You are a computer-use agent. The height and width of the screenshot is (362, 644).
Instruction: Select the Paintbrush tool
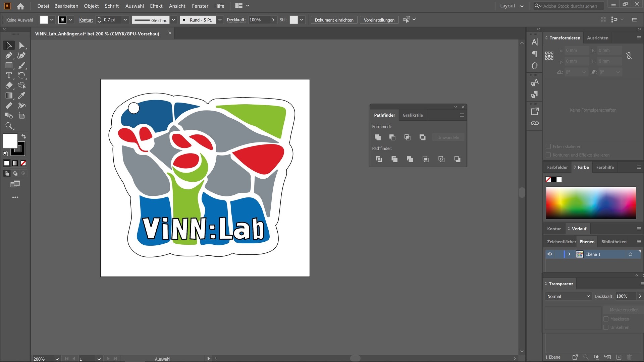(21, 65)
